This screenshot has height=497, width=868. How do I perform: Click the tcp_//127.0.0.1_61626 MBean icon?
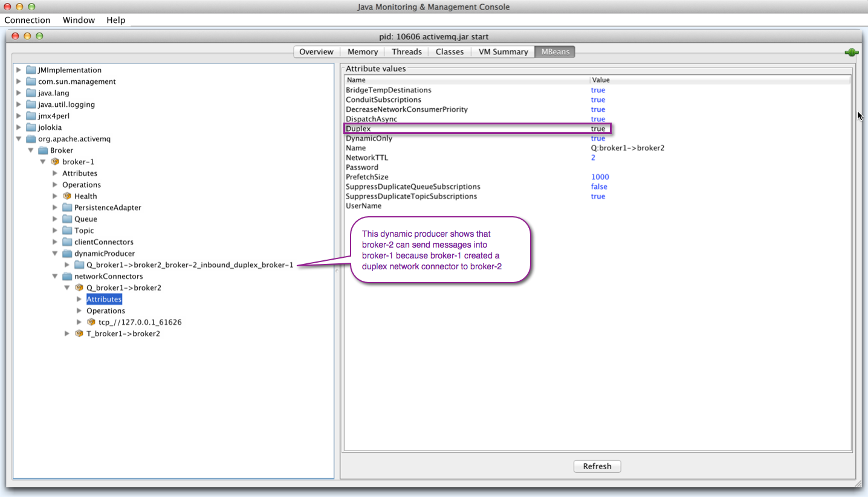pos(91,322)
